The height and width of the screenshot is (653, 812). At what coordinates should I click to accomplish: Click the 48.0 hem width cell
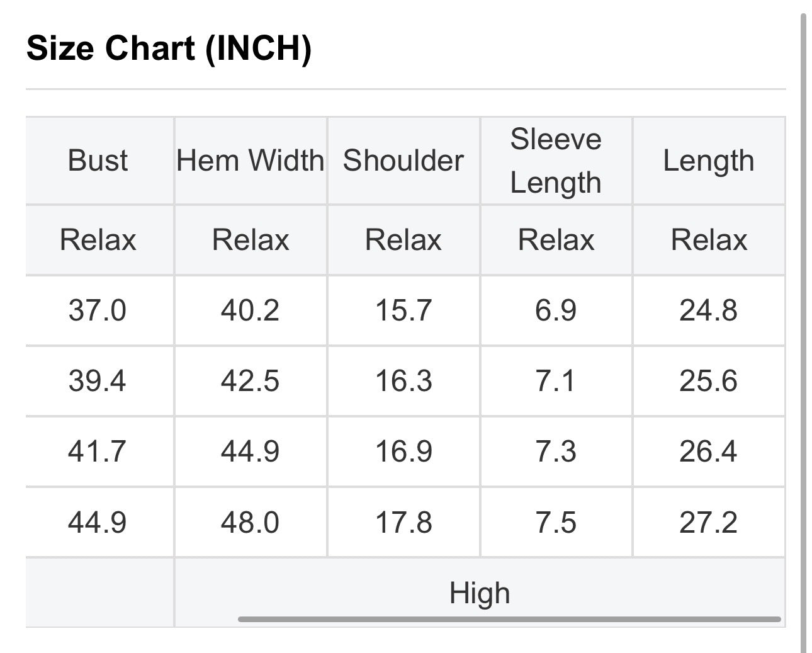pyautogui.click(x=251, y=522)
